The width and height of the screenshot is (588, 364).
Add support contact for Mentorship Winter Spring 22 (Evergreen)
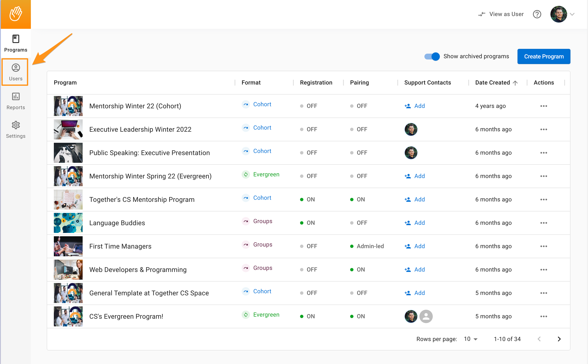(x=415, y=176)
